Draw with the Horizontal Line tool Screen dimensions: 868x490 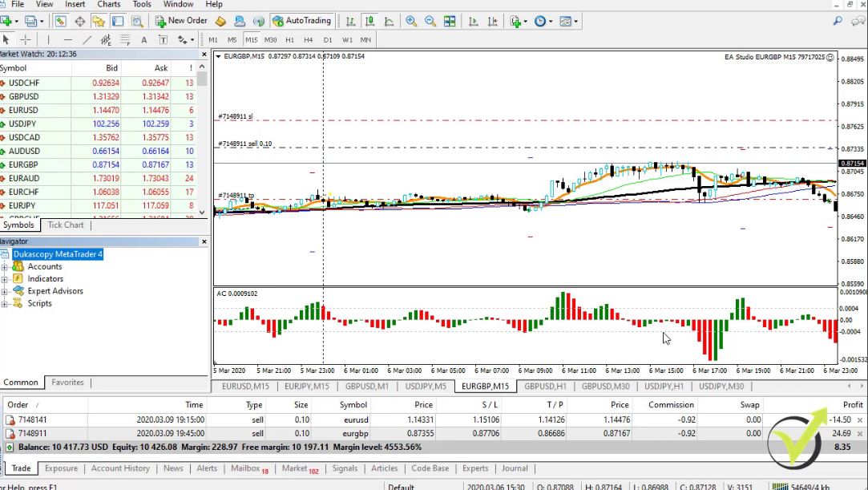[67, 39]
